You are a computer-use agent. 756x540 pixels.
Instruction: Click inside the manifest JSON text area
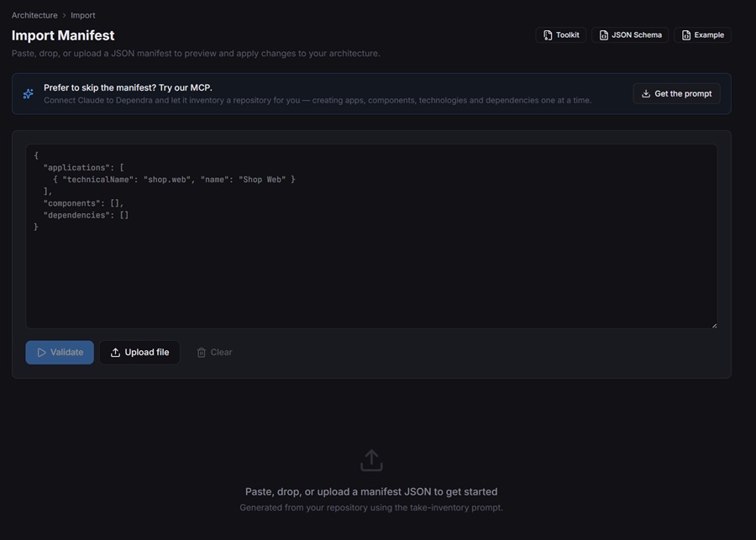tap(371, 236)
